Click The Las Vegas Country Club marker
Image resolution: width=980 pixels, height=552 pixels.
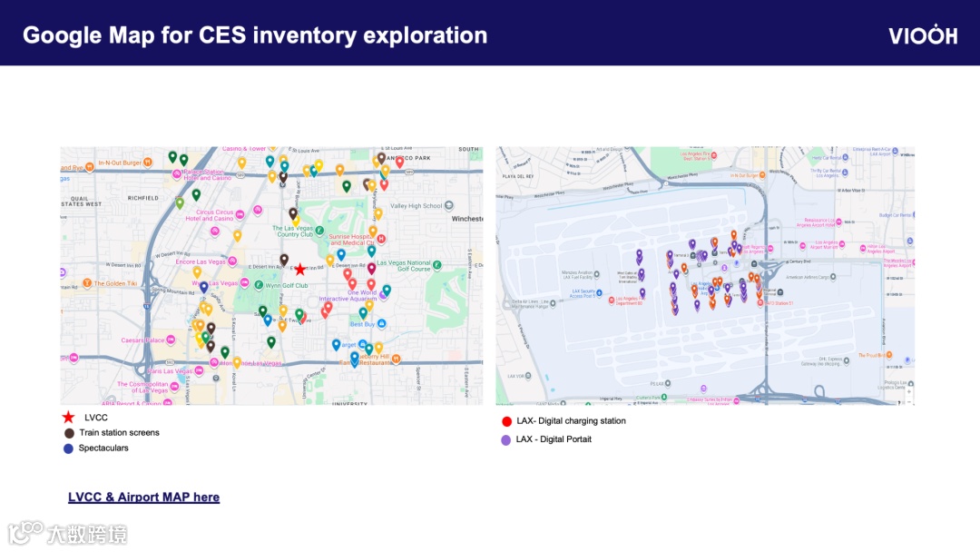pos(319,231)
